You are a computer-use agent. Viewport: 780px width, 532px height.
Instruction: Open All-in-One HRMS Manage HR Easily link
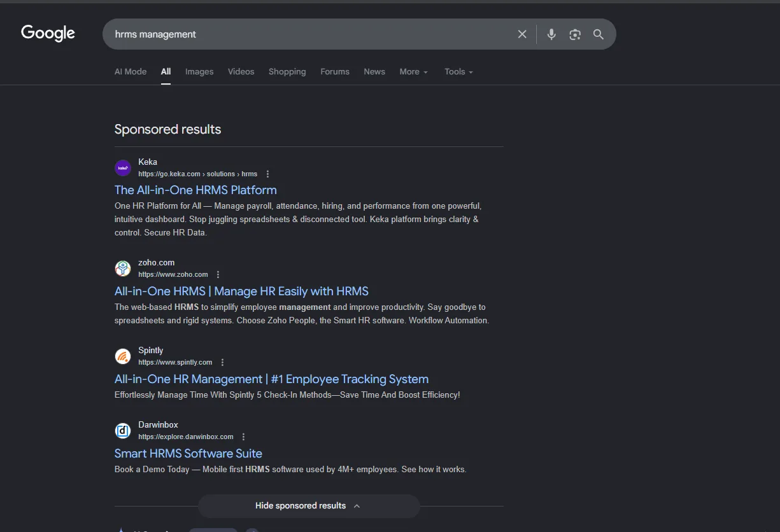pos(241,291)
